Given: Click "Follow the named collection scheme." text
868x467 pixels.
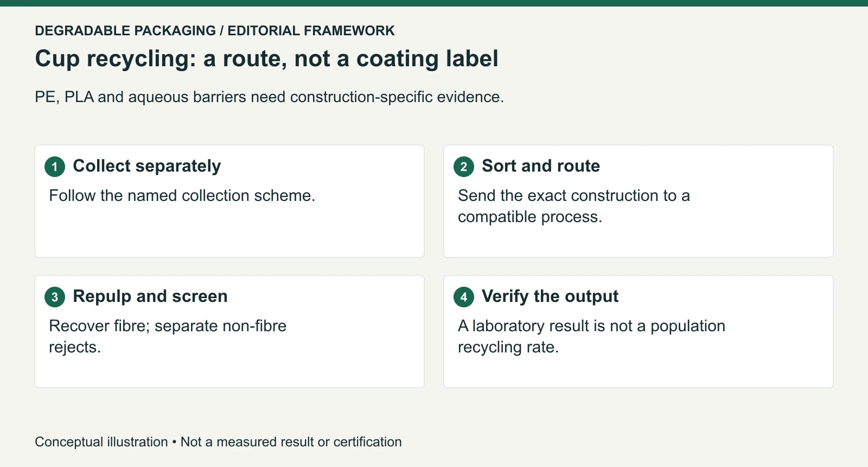Looking at the screenshot, I should 182,195.
